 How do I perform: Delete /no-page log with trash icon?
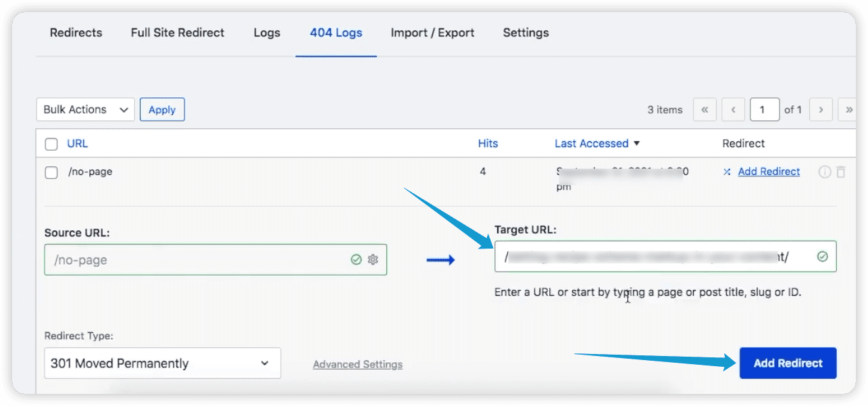point(841,172)
